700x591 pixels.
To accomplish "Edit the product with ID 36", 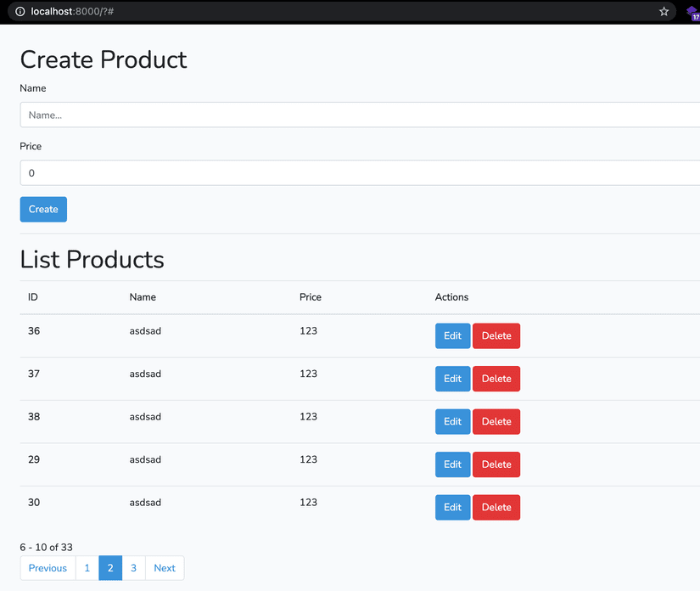I will [x=452, y=335].
